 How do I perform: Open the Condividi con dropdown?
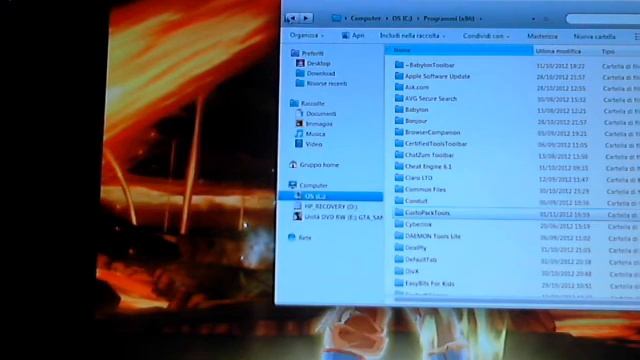point(486,36)
